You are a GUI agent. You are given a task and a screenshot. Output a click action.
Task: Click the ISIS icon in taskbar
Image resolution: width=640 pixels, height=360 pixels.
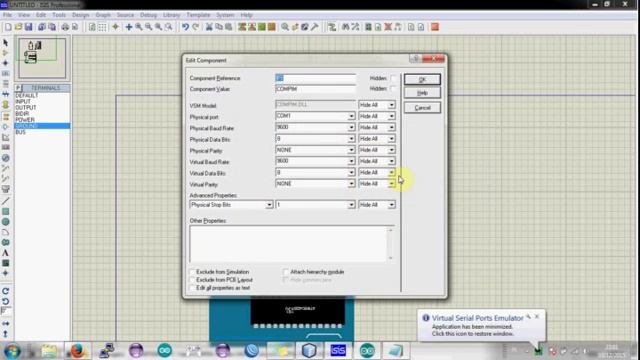click(338, 350)
